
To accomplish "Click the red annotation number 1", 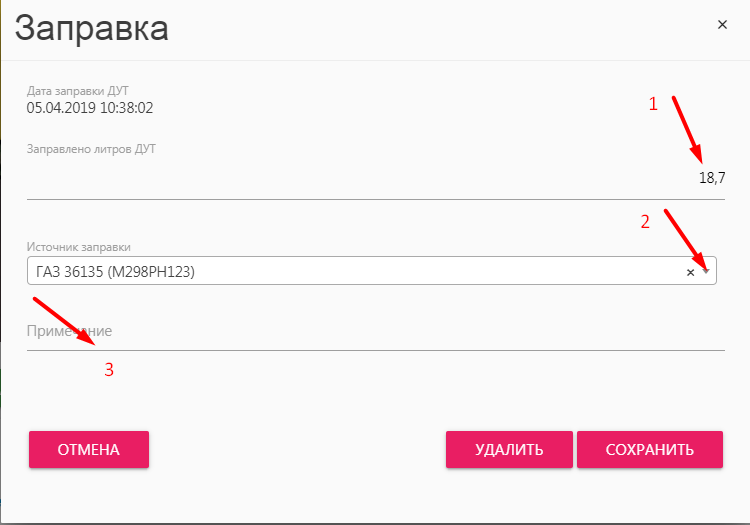I will [653, 104].
